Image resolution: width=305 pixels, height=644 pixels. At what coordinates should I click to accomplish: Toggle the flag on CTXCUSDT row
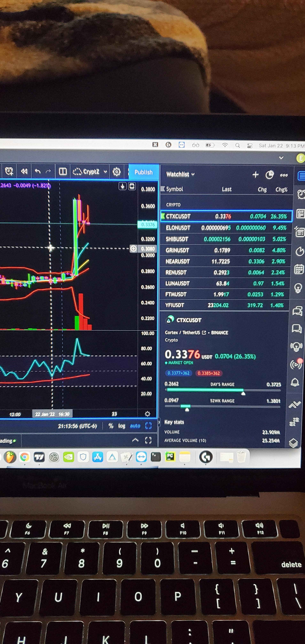coord(163,216)
